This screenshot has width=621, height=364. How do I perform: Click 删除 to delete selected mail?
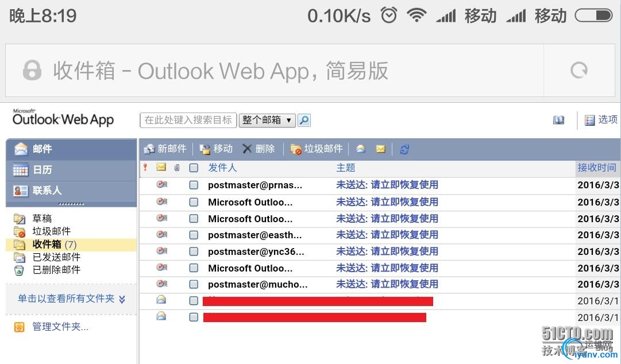pyautogui.click(x=259, y=149)
